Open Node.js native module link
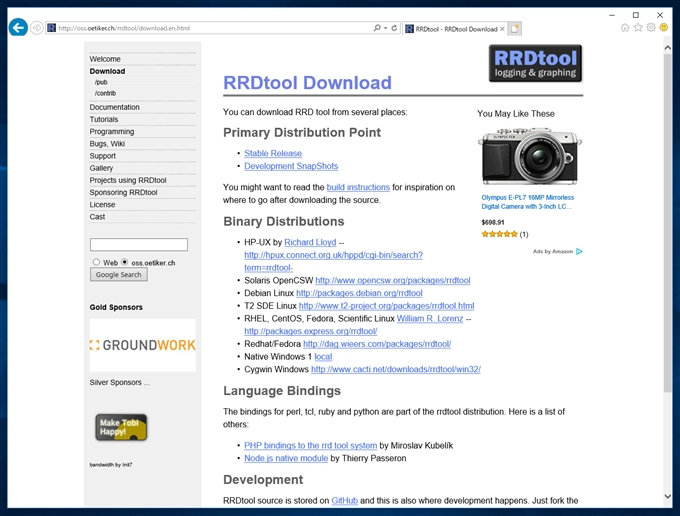 tap(286, 458)
